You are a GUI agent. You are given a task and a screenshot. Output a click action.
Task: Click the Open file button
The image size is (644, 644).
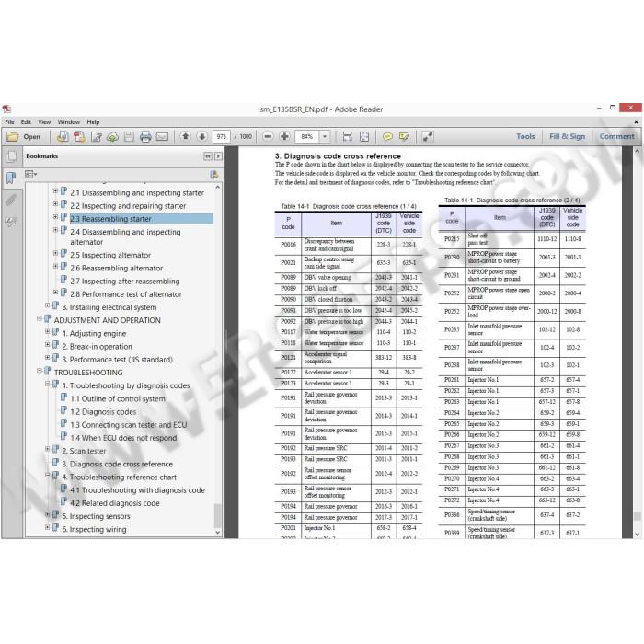pyautogui.click(x=24, y=137)
